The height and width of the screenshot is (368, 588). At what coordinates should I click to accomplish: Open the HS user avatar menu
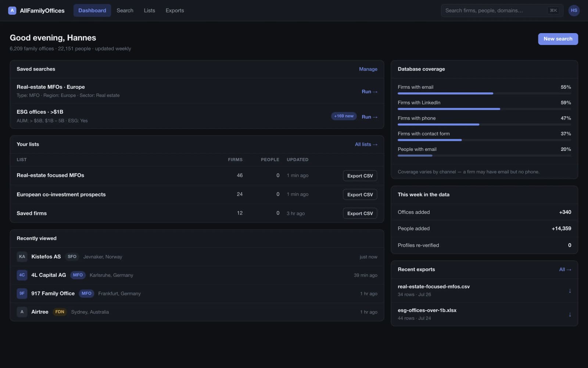click(574, 10)
